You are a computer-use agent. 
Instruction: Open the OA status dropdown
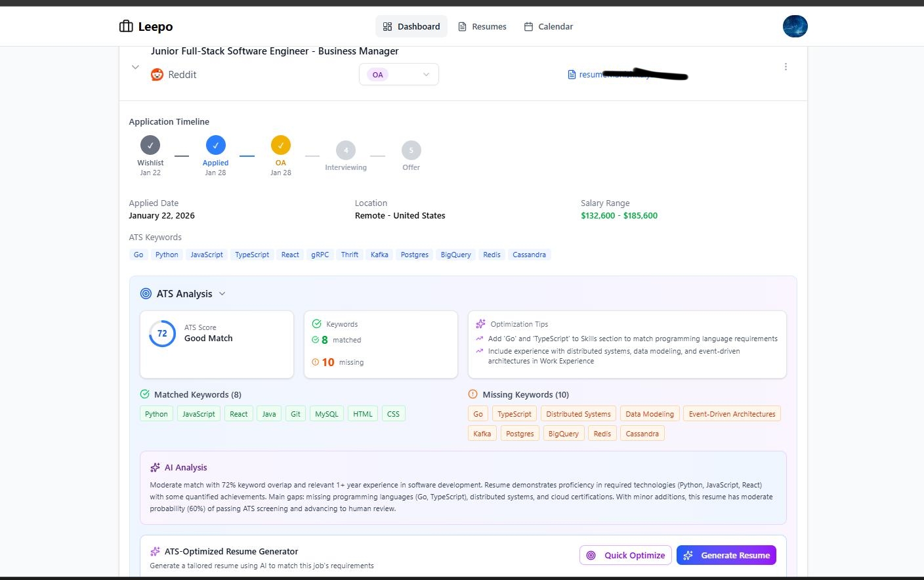398,74
